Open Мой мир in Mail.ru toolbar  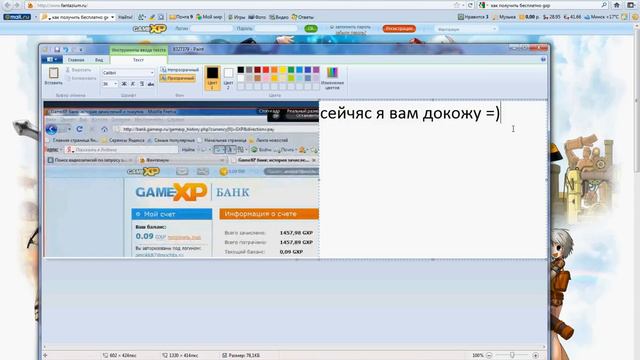[209, 17]
